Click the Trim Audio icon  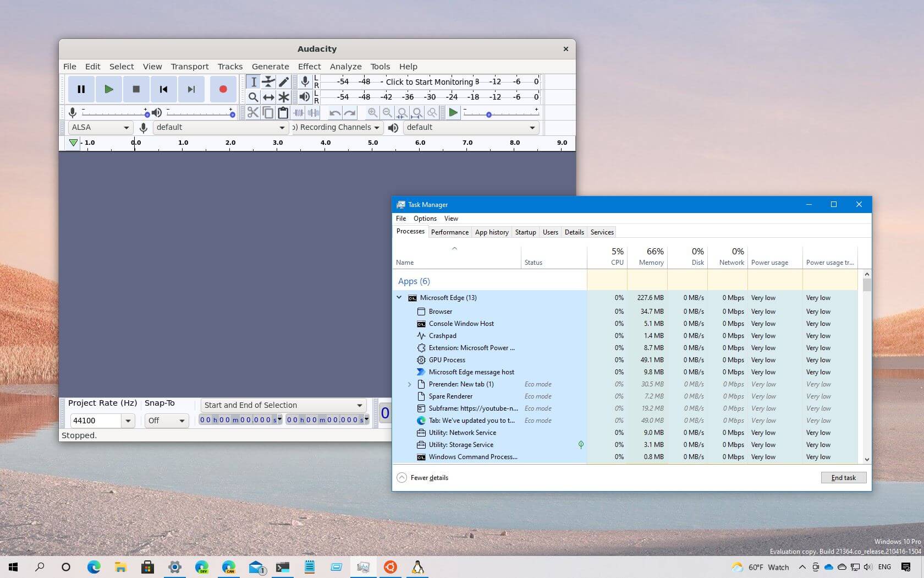coord(299,113)
